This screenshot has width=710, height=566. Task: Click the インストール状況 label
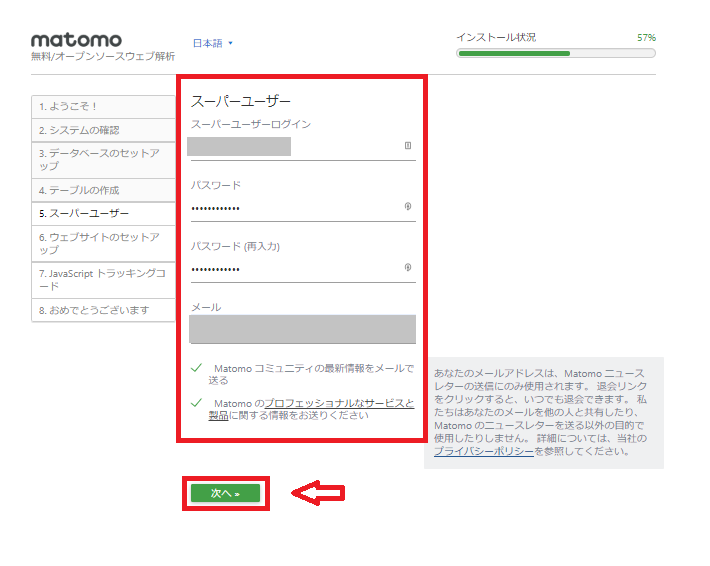pos(496,37)
